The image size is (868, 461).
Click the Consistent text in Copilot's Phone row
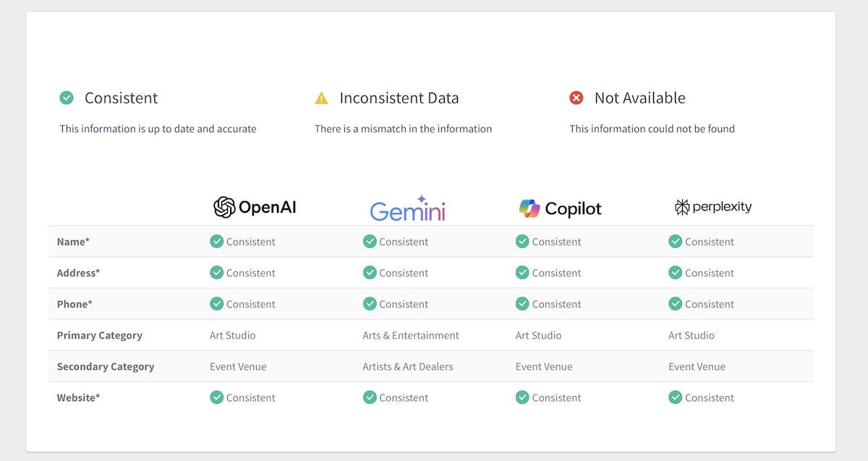[x=557, y=304]
